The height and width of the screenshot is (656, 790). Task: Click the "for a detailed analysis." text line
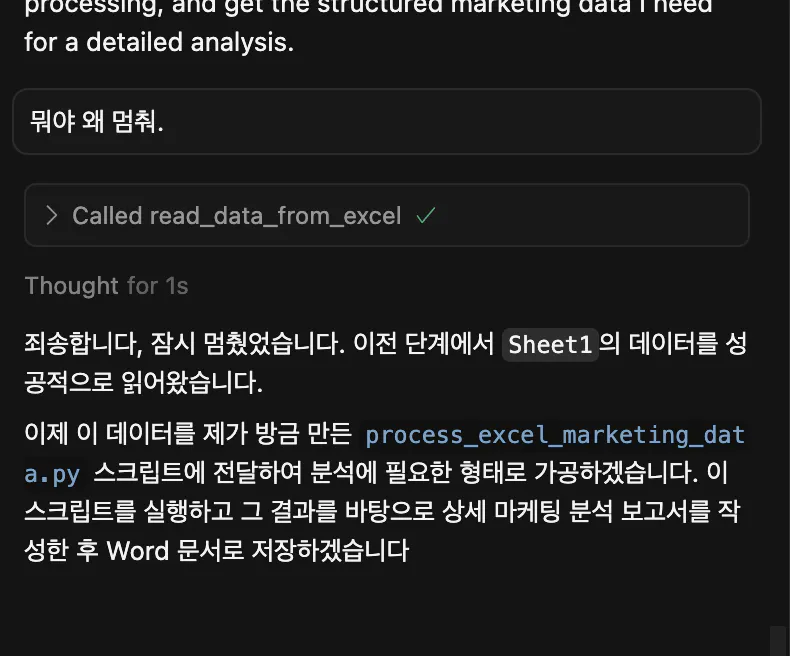pyautogui.click(x=159, y=44)
